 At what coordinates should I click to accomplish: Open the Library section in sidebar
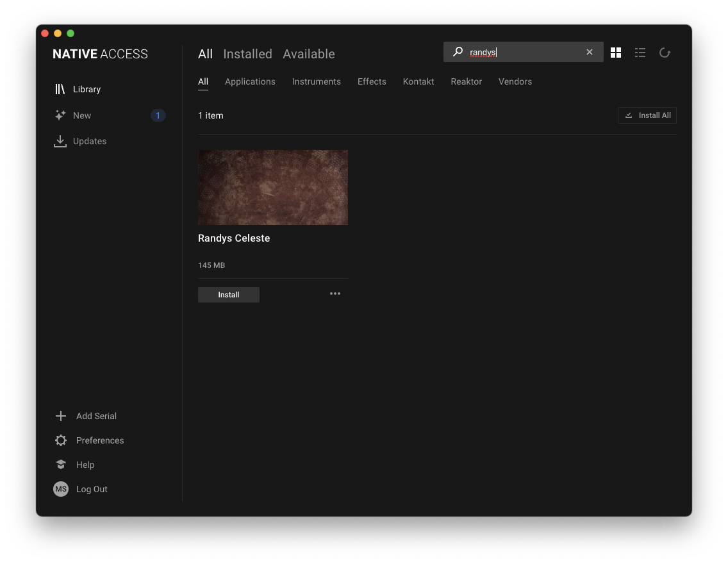click(87, 89)
